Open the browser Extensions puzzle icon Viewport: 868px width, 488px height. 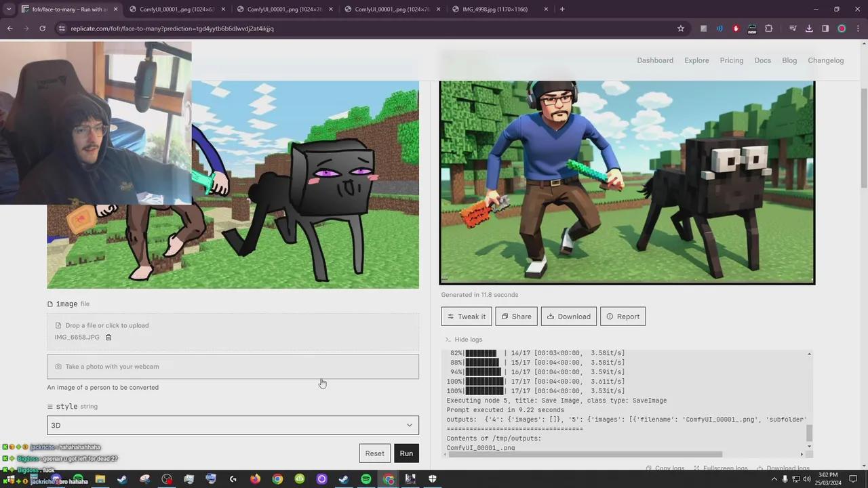point(768,28)
